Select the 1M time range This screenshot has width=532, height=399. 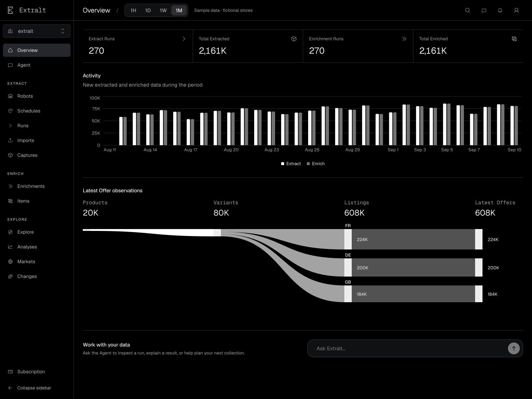179,10
